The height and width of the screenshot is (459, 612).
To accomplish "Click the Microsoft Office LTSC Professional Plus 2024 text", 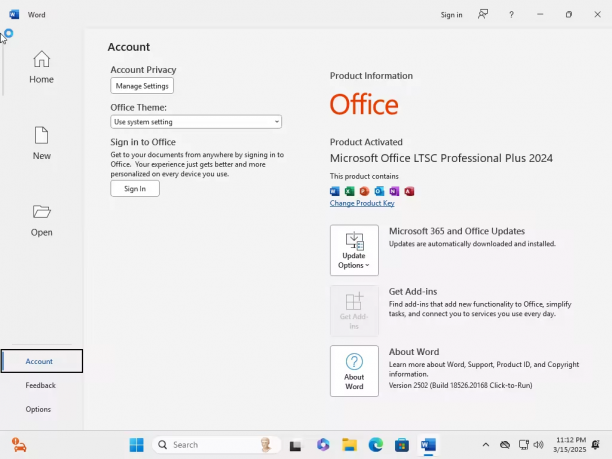I will (441, 158).
